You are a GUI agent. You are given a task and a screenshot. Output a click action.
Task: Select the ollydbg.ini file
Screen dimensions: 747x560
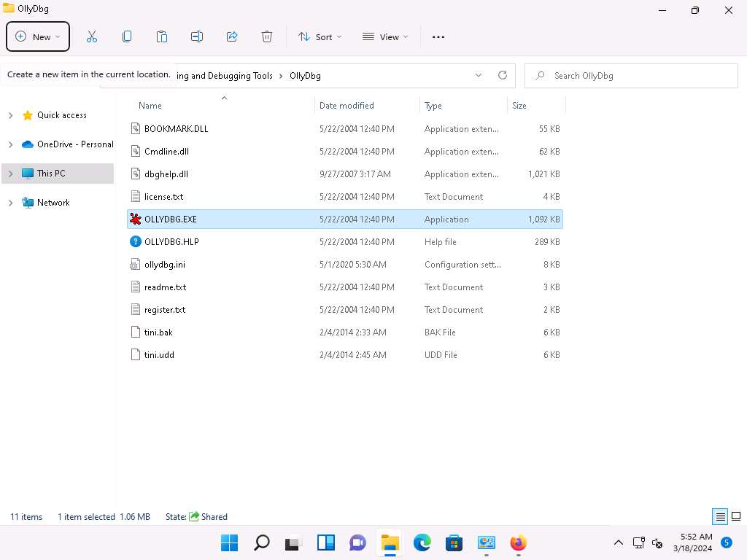[165, 265]
